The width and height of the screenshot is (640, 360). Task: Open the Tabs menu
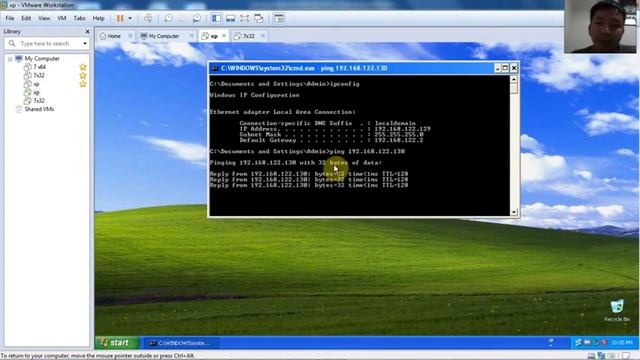[79, 18]
